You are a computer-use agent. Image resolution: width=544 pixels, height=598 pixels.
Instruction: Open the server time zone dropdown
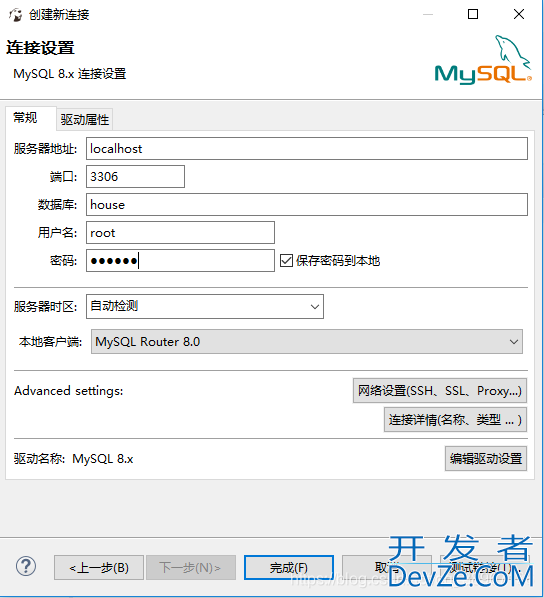[205, 306]
